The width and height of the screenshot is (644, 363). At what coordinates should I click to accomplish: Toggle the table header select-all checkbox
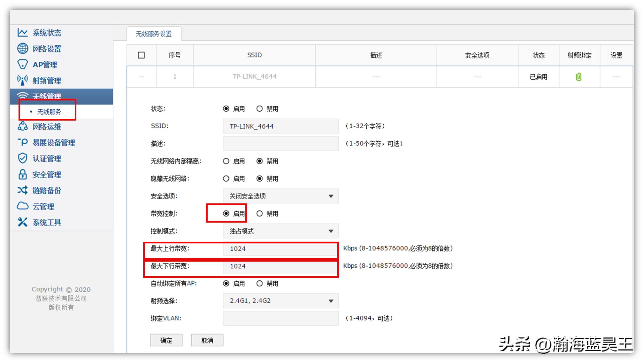click(141, 55)
